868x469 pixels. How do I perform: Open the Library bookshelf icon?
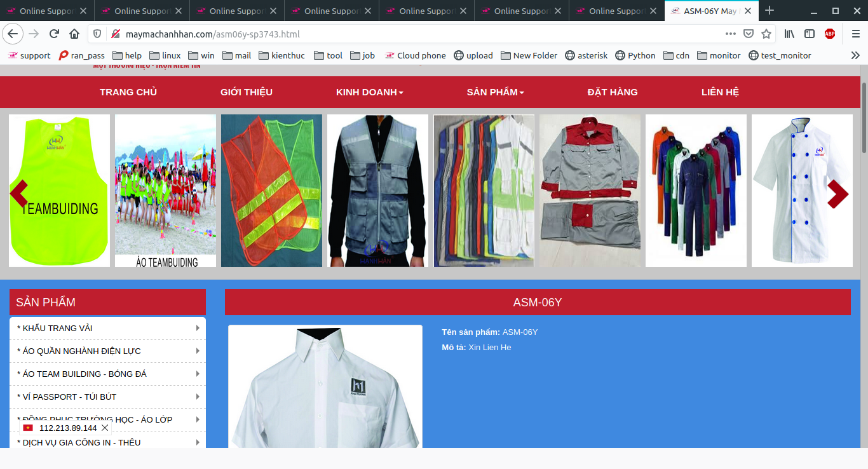[789, 34]
